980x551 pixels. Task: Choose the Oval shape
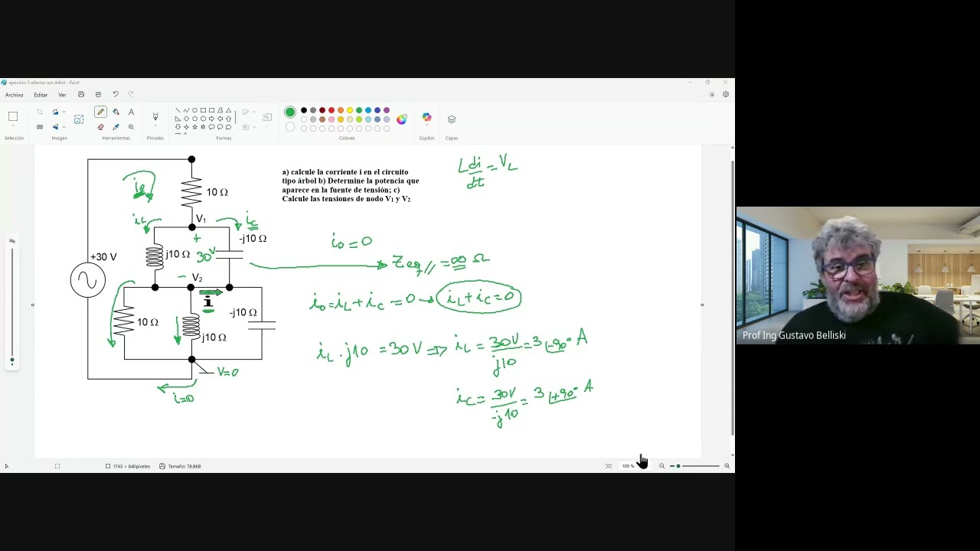(x=194, y=110)
